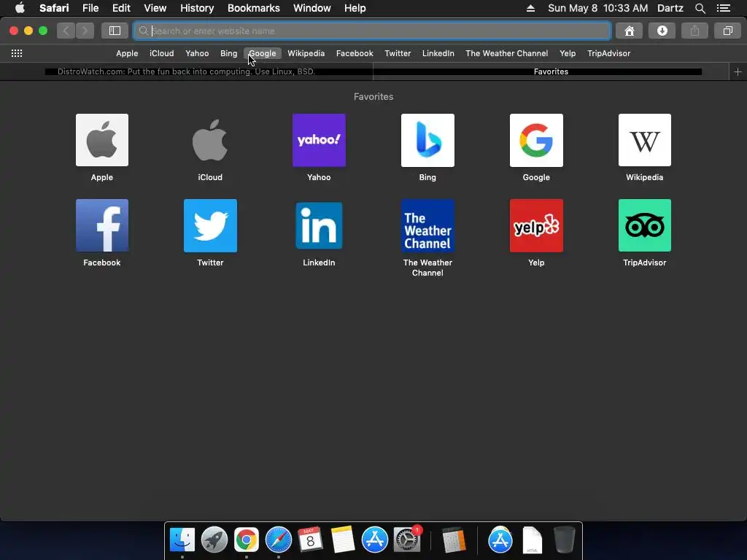Screen dimensions: 747x560
Task: Click iCloud in the favorites bar
Action: click(161, 53)
